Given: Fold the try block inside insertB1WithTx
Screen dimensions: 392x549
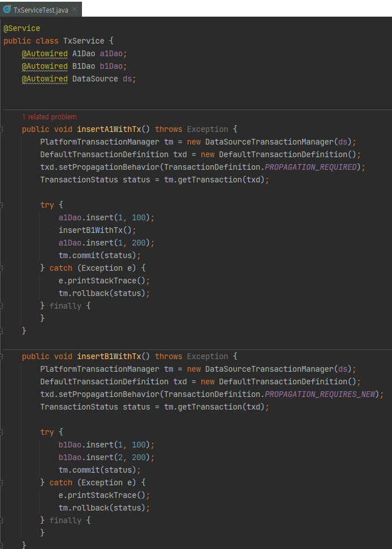Looking at the screenshot, I should (1, 433).
